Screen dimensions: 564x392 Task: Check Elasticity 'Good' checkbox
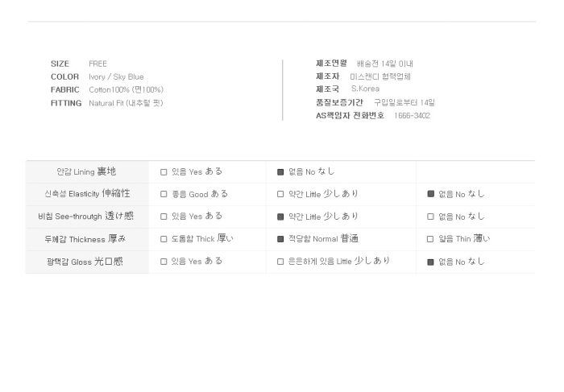[x=164, y=194]
